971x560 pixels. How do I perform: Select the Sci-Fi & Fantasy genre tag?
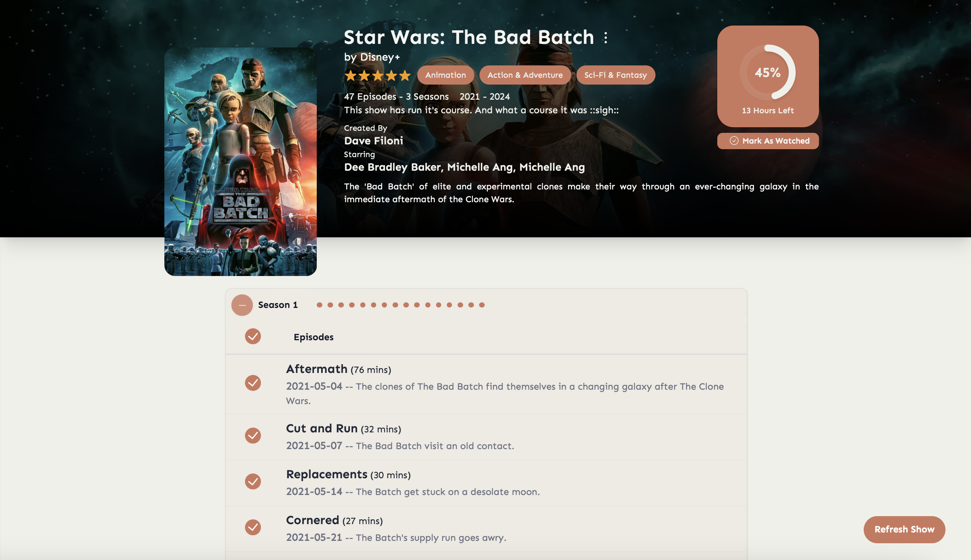click(x=616, y=75)
